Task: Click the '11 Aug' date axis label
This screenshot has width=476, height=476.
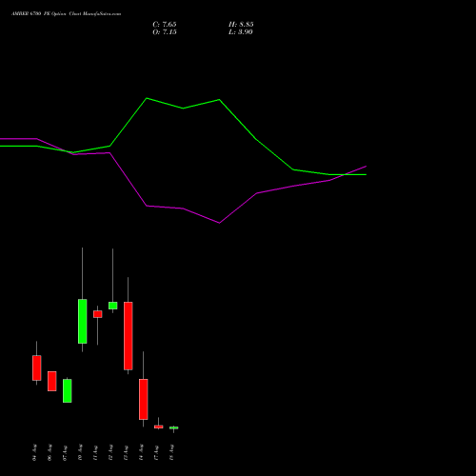Action: coord(95,452)
